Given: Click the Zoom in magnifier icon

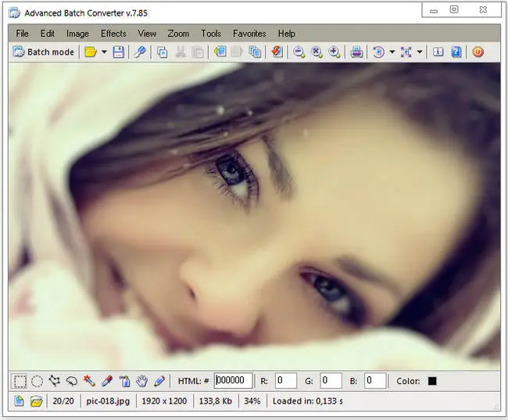Looking at the screenshot, I should coord(334,52).
